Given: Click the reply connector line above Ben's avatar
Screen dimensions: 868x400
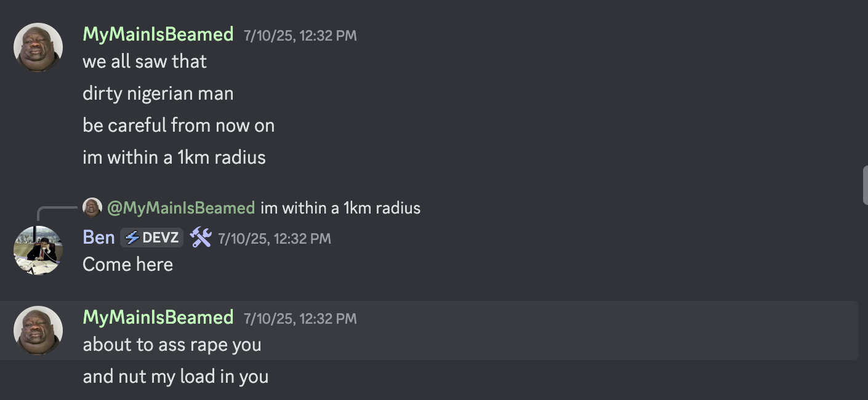Looking at the screenshot, I should click(58, 212).
